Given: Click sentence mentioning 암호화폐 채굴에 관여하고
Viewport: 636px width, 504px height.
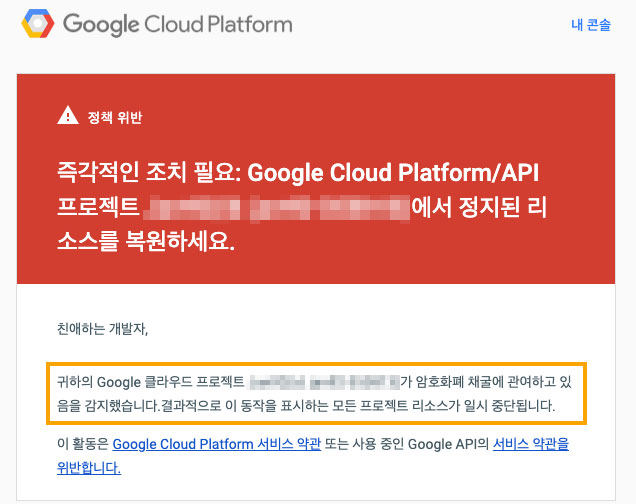Looking at the screenshot, I should tap(314, 382).
